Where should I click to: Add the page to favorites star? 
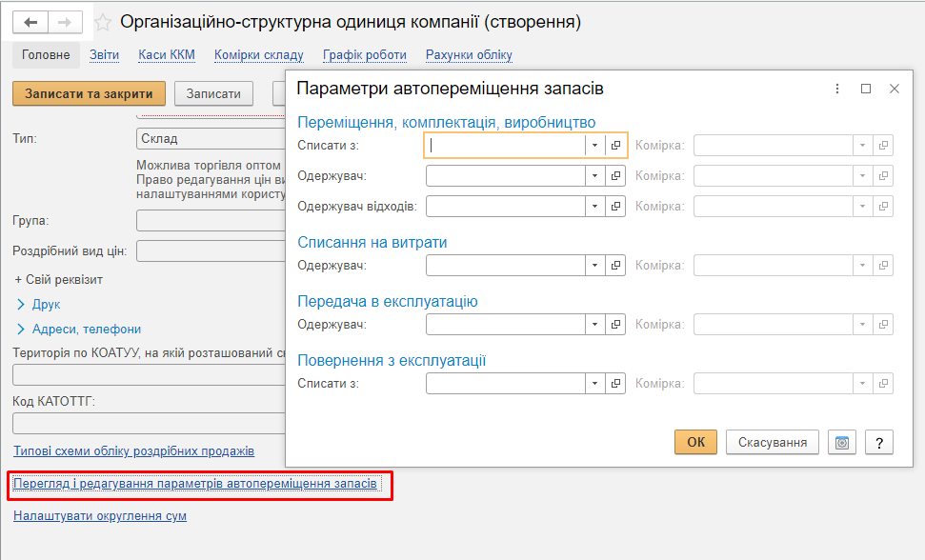click(x=103, y=23)
